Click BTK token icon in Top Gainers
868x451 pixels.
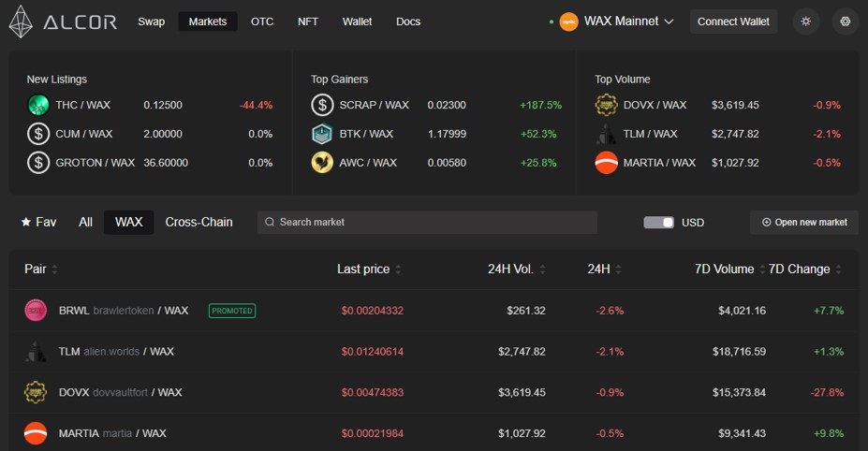click(x=322, y=134)
